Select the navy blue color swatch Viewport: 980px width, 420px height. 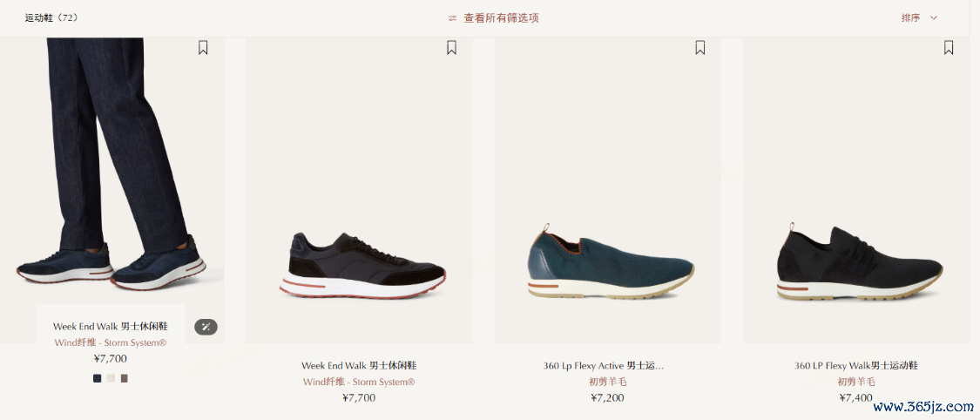(97, 378)
